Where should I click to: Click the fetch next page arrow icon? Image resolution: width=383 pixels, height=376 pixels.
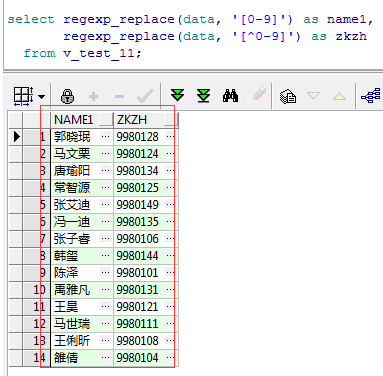(177, 96)
